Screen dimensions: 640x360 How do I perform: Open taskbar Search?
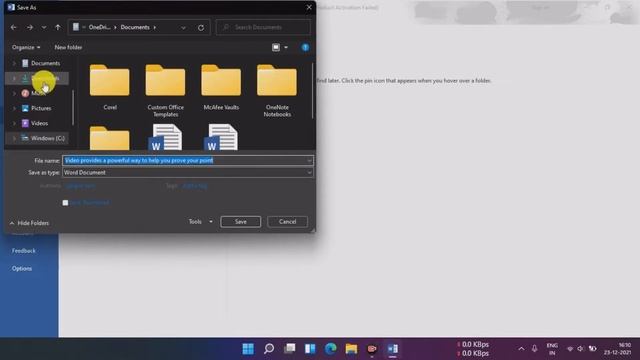269,349
